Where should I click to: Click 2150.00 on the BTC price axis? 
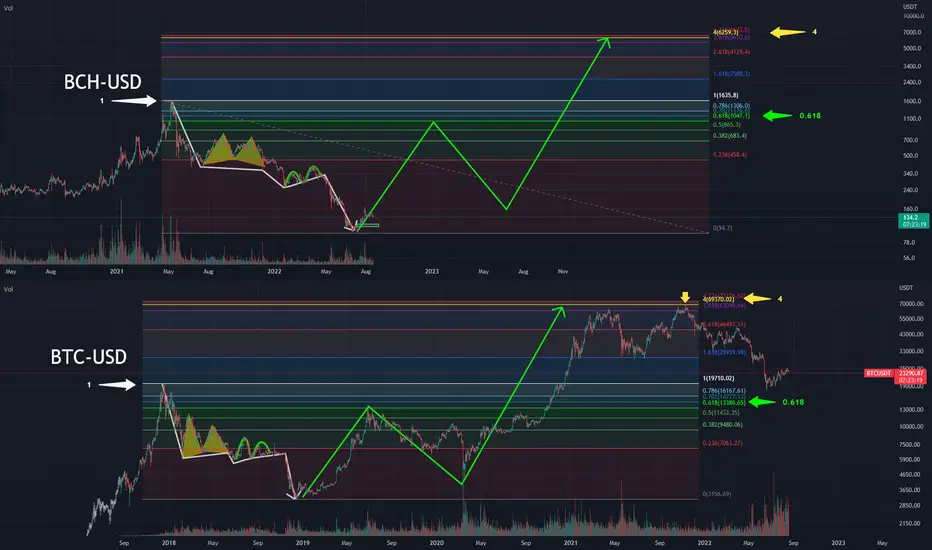tap(910, 523)
